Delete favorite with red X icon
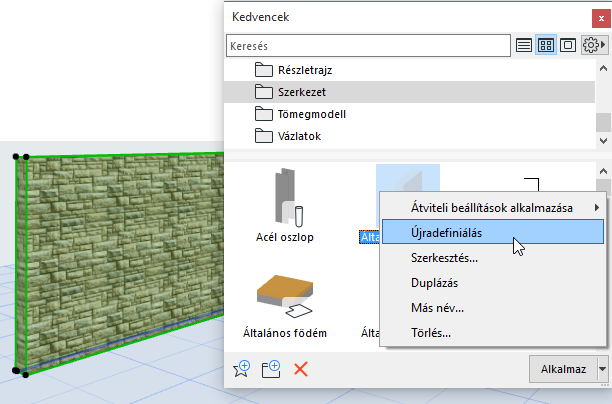This screenshot has height=404, width=612. 301,369
